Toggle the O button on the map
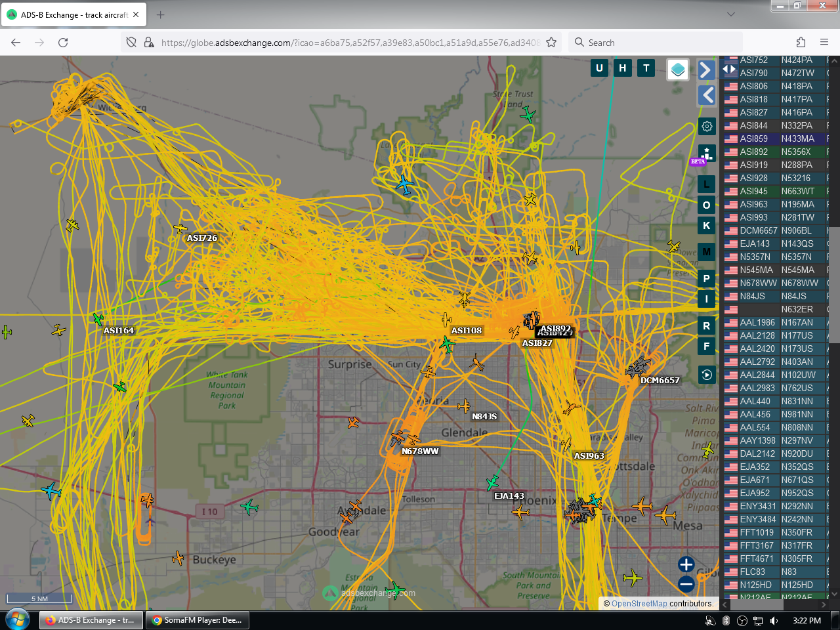 tap(707, 205)
